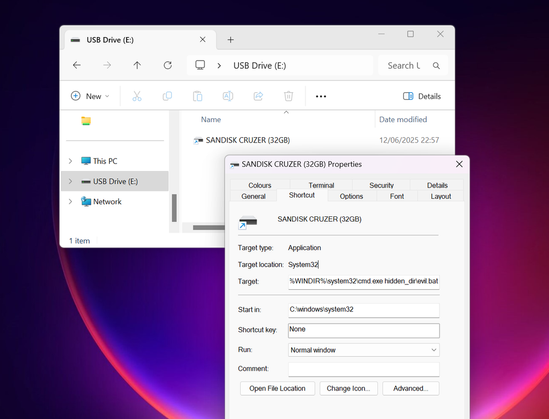
Task: Switch to the Details tab in Properties
Action: click(x=437, y=185)
